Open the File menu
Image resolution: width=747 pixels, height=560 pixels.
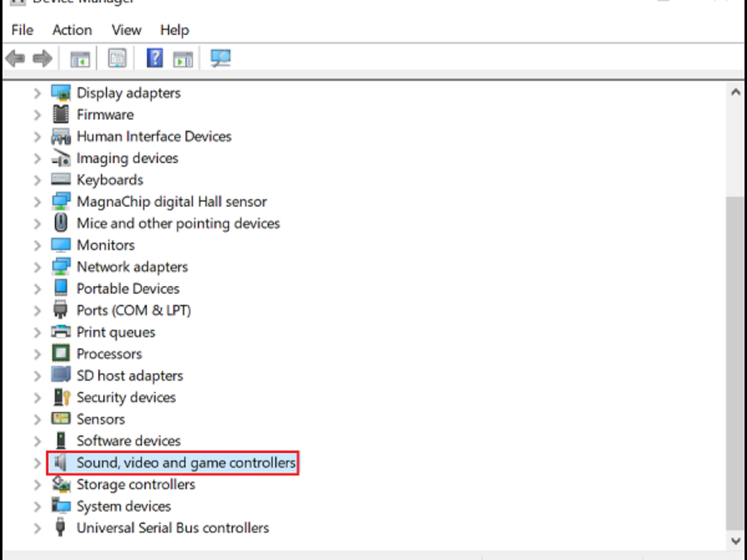click(22, 30)
